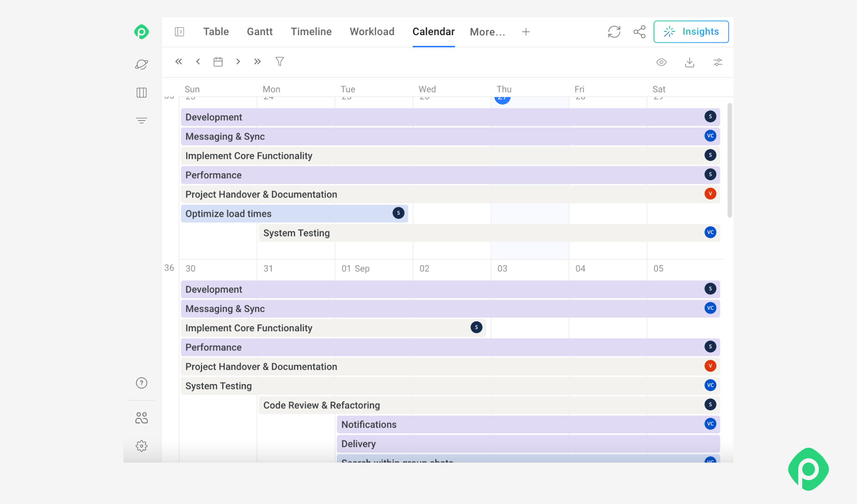
Task: Click the vertical calendar scrollbar
Action: pyautogui.click(x=729, y=161)
